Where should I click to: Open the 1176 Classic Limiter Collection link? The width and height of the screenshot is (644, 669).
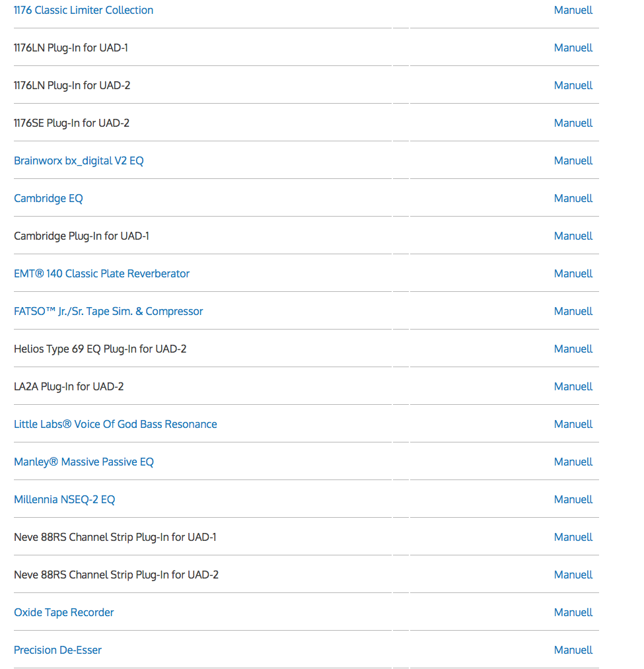click(x=83, y=10)
